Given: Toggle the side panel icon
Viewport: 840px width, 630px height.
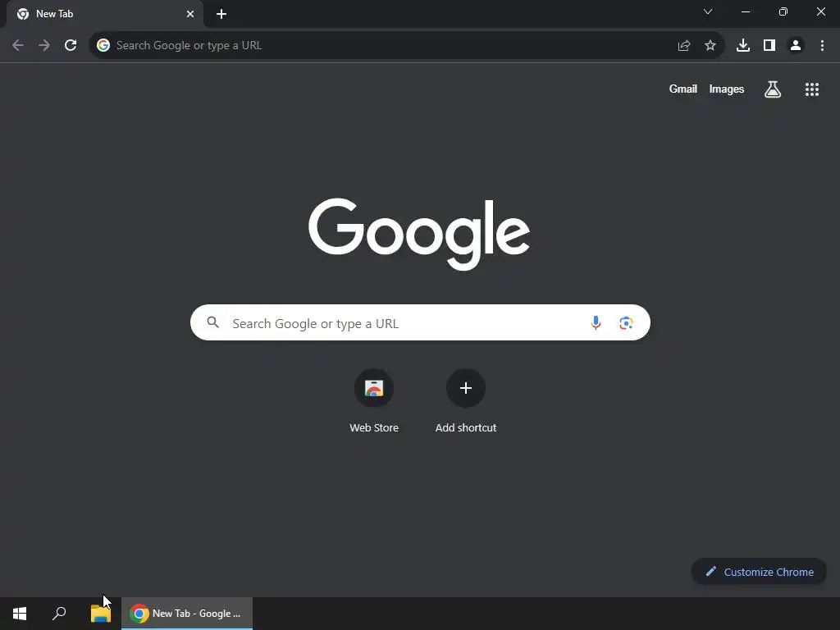Looking at the screenshot, I should 769,46.
